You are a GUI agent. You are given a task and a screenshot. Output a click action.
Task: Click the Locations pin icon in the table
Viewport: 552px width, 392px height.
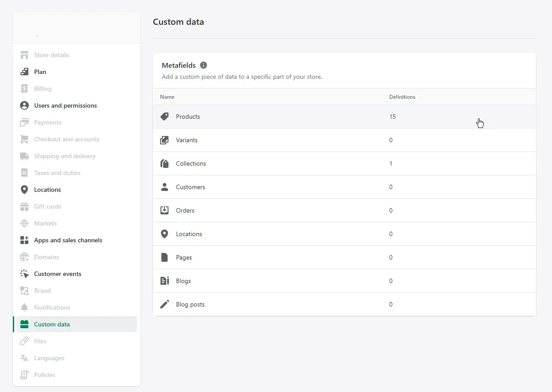click(x=164, y=234)
